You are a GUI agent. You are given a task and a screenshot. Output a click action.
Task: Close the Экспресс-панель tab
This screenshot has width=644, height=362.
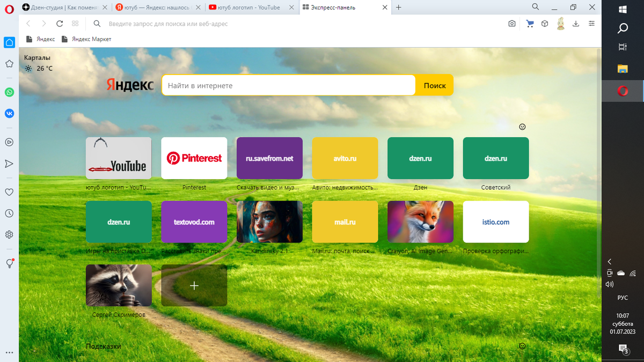[x=385, y=8]
